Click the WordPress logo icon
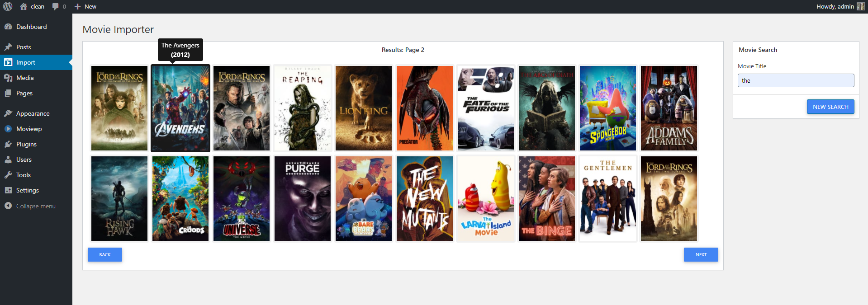The width and height of the screenshot is (868, 305). coord(8,6)
